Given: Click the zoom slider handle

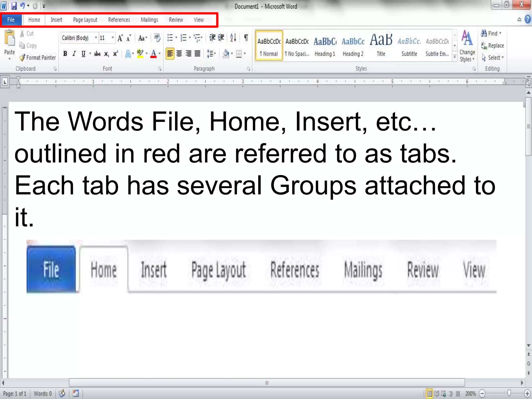Looking at the screenshot, I should (x=509, y=393).
